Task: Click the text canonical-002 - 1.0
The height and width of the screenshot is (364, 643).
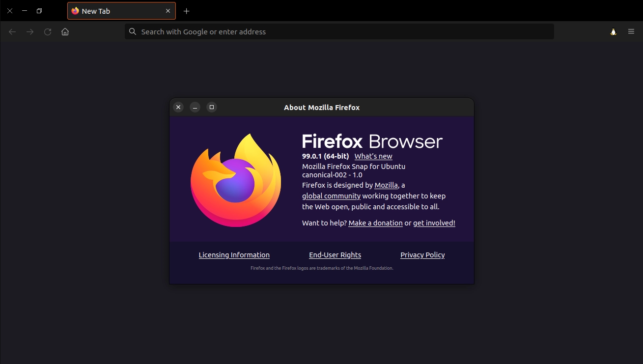Action: pos(332,175)
